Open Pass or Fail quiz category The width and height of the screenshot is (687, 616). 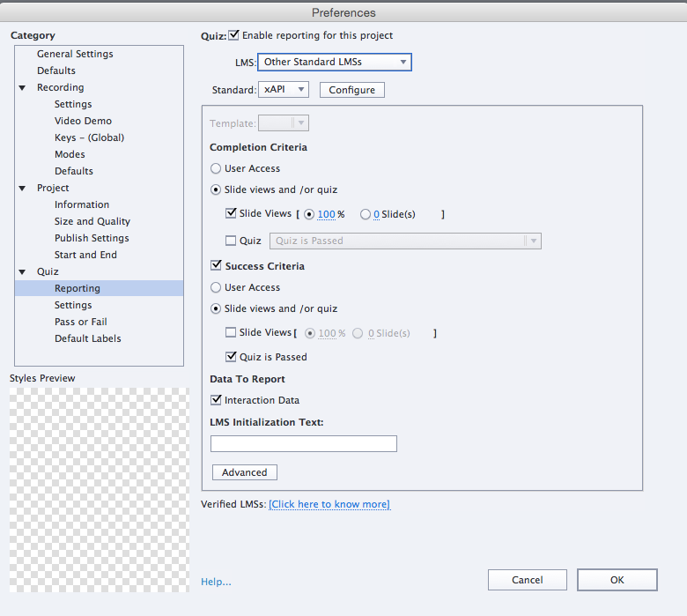point(80,322)
